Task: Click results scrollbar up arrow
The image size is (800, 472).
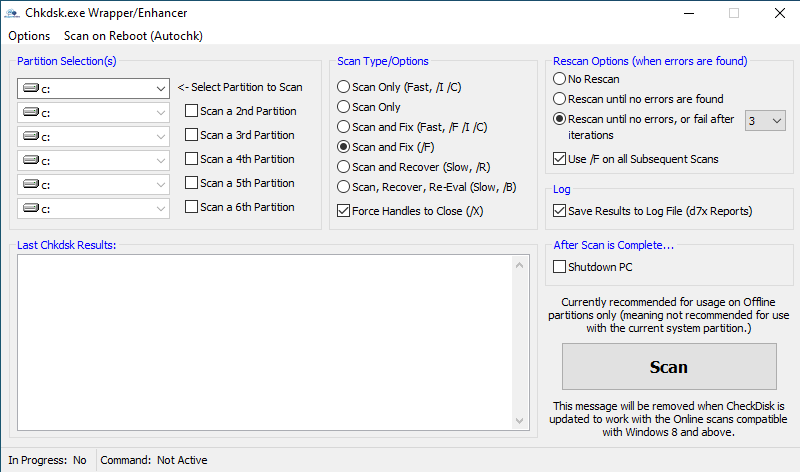Action: (x=519, y=265)
